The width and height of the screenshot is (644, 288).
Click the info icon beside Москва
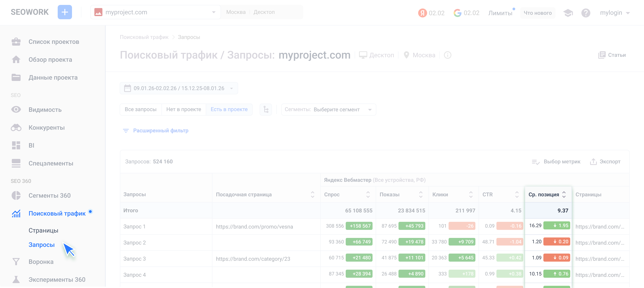click(x=447, y=55)
